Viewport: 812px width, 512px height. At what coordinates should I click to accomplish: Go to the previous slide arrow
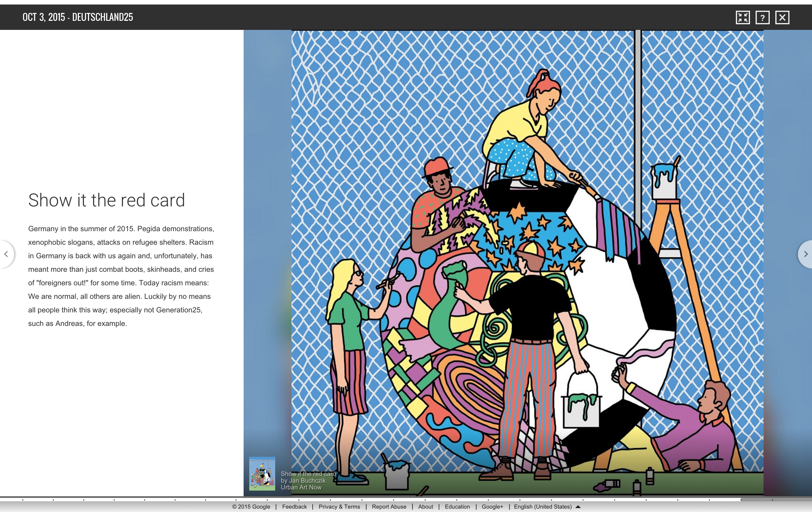coord(6,254)
